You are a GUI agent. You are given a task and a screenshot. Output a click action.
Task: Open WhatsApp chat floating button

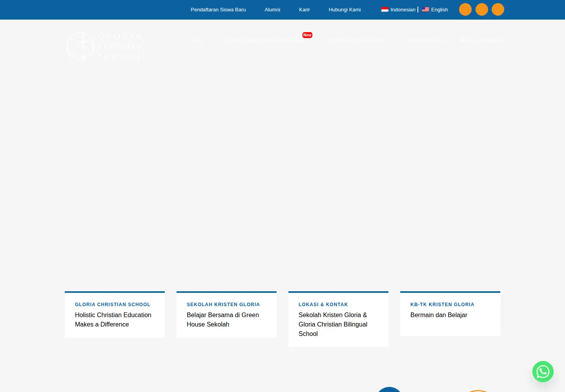pyautogui.click(x=543, y=372)
